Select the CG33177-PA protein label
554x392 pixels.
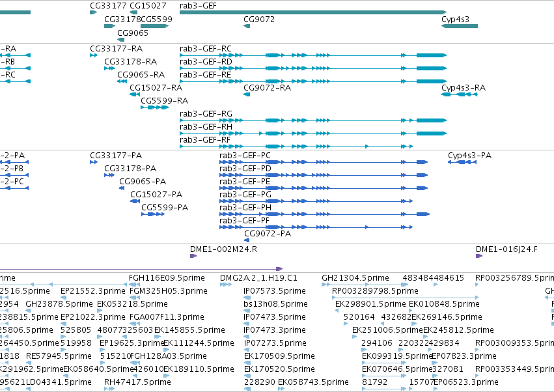116,156
